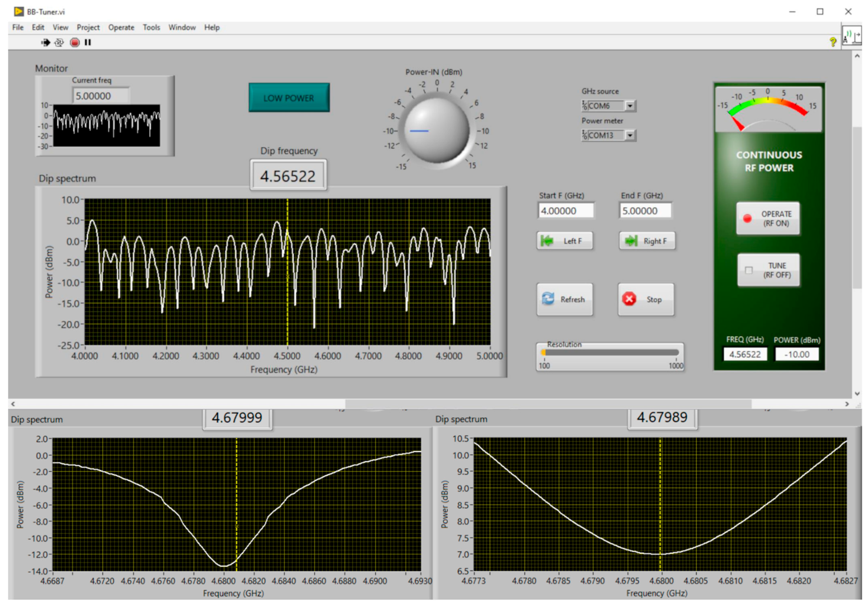Click the horizontal scrollbar thumb
The width and height of the screenshot is (868, 607).
[548, 404]
